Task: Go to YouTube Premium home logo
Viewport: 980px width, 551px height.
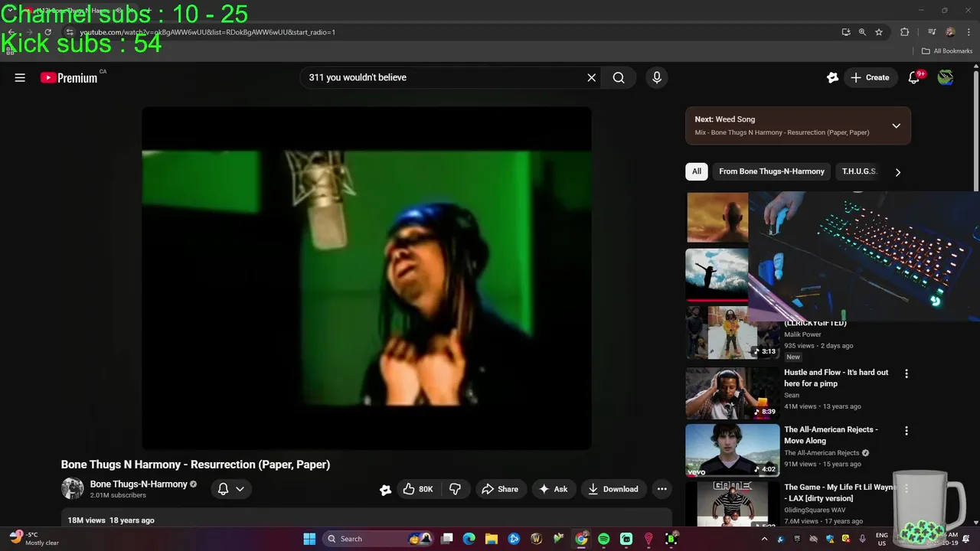Action: tap(69, 77)
